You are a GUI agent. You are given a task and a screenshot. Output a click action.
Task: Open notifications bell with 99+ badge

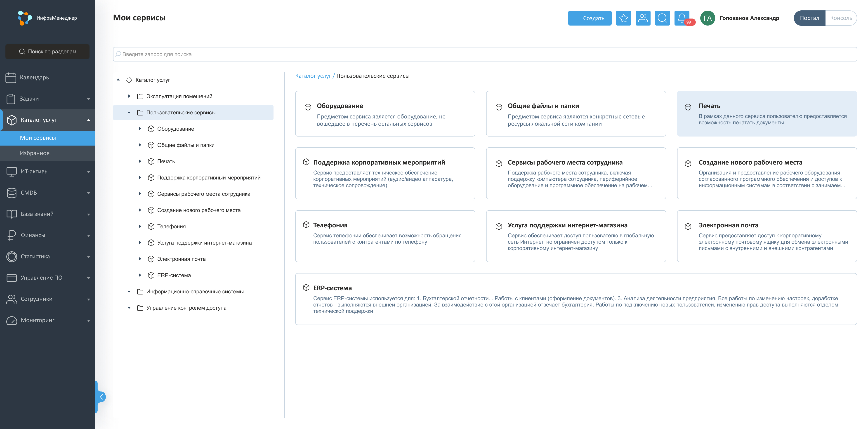(682, 18)
